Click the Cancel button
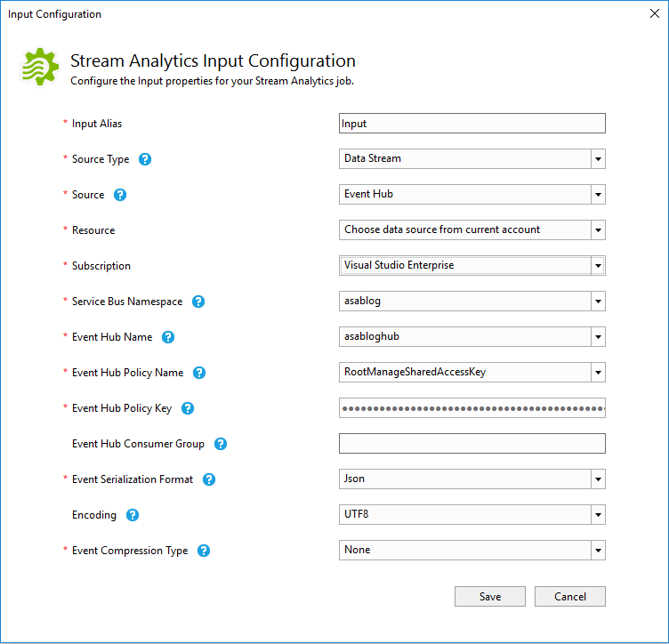Image resolution: width=669 pixels, height=644 pixels. [x=570, y=596]
